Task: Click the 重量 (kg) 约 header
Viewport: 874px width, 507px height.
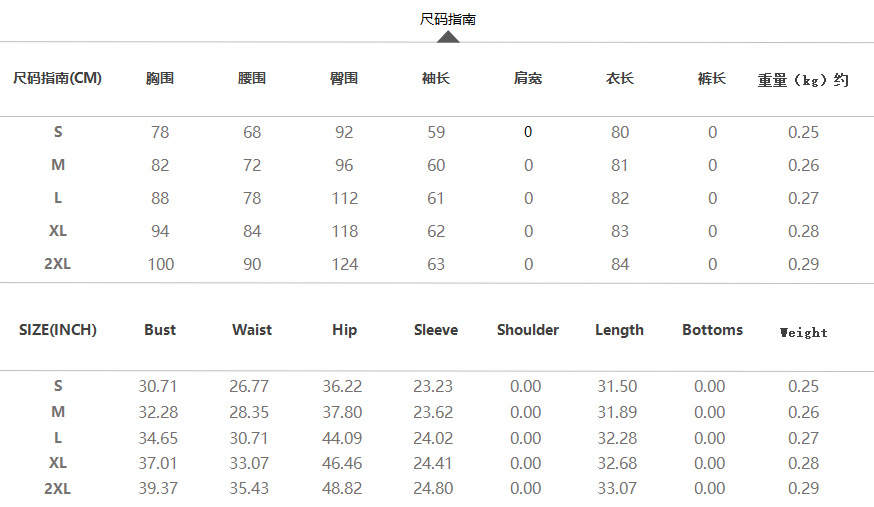Action: click(x=803, y=80)
